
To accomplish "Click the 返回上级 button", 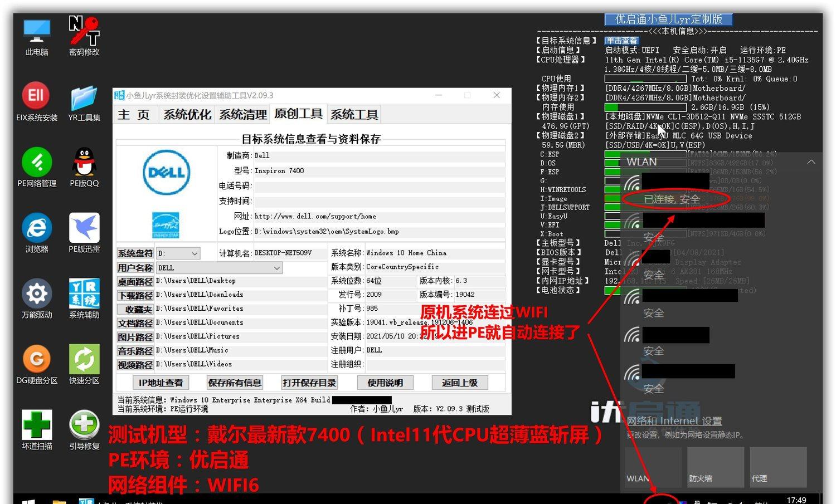I will coord(460,383).
